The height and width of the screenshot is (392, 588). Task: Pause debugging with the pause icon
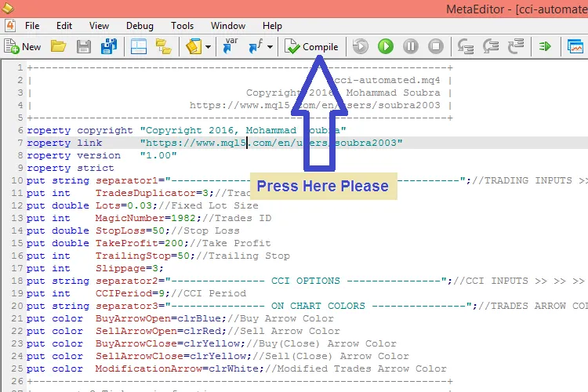pyautogui.click(x=410, y=46)
